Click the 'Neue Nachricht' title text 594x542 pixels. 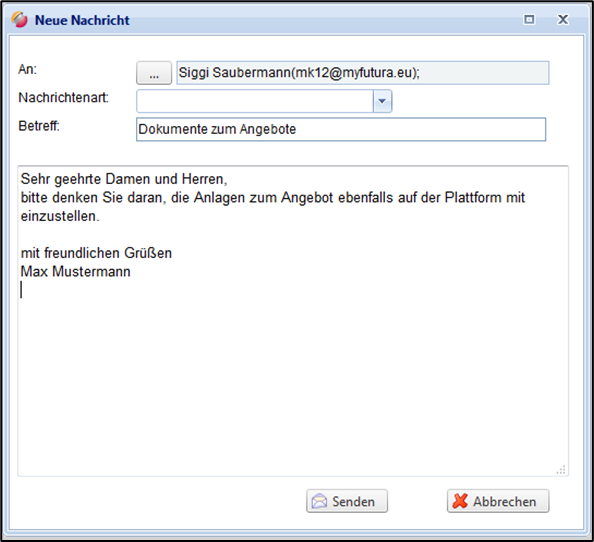(x=82, y=20)
